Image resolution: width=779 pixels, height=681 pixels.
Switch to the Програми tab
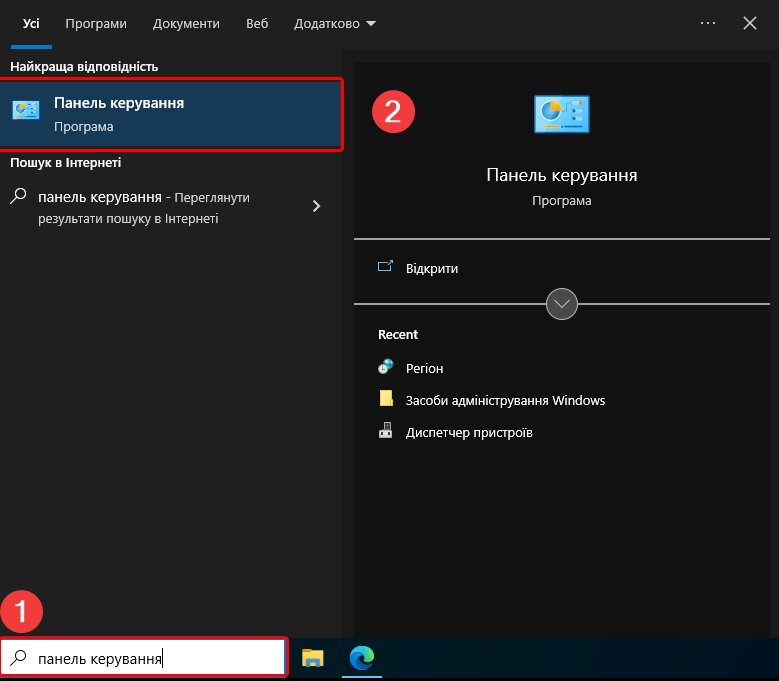(96, 23)
